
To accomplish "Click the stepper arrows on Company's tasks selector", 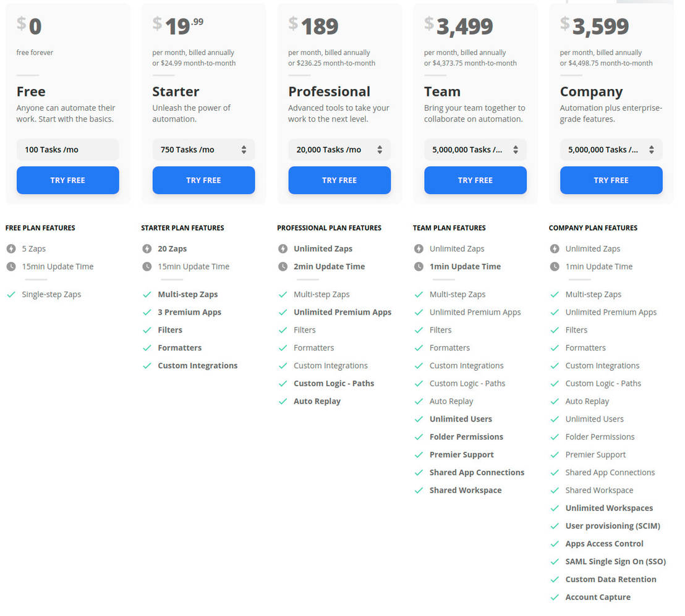I will coord(651,149).
